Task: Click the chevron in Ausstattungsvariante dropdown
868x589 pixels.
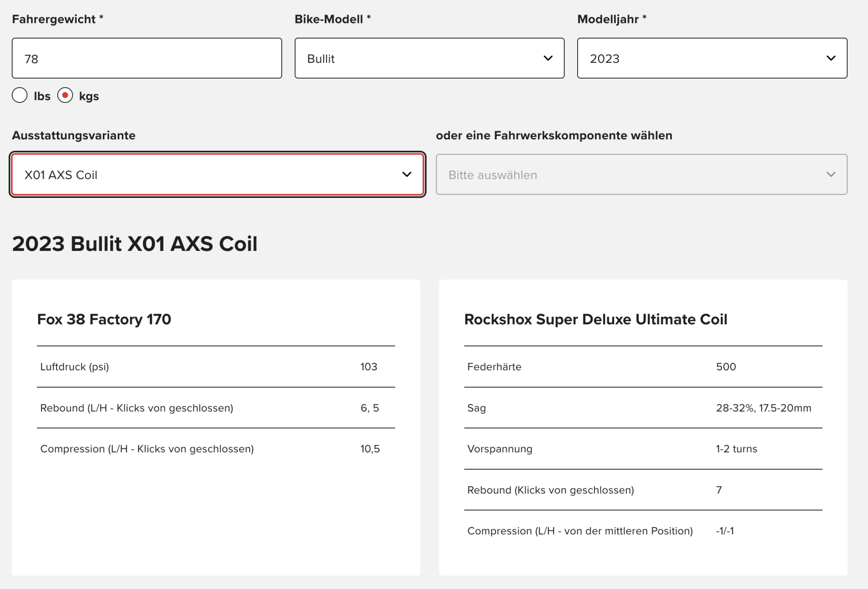Action: [407, 174]
